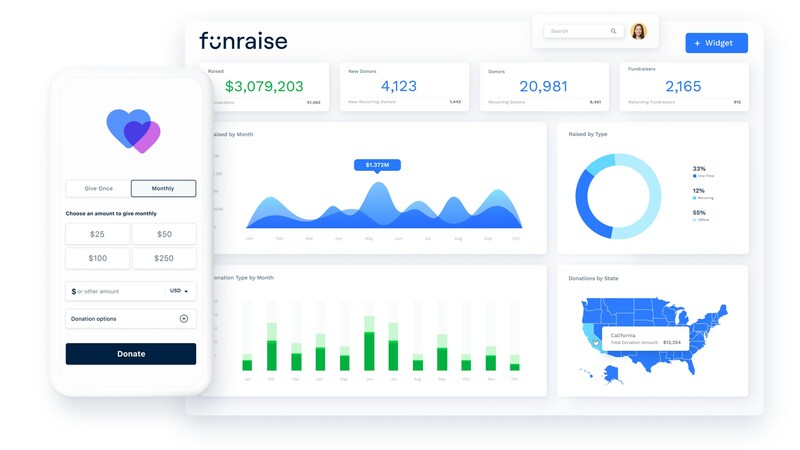Open the USD currency dropdown
The height and width of the screenshot is (450, 800).
tap(178, 291)
